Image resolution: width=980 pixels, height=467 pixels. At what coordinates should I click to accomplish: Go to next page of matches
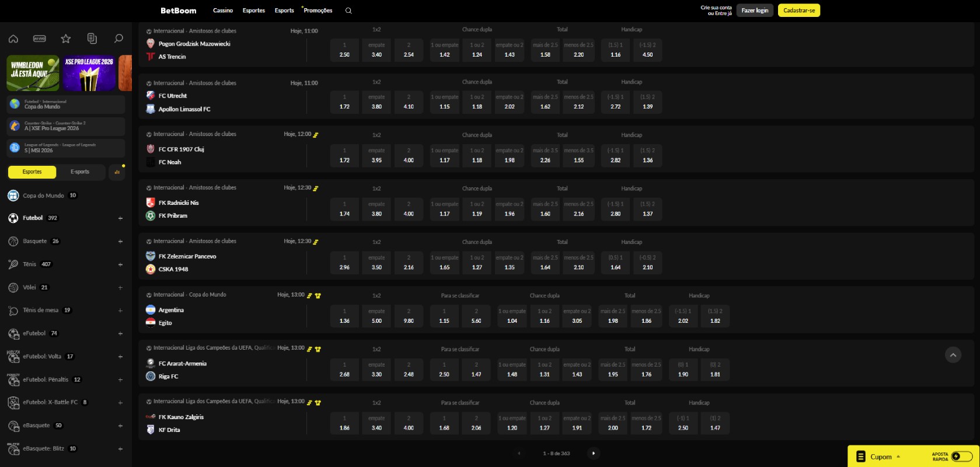pos(594,453)
